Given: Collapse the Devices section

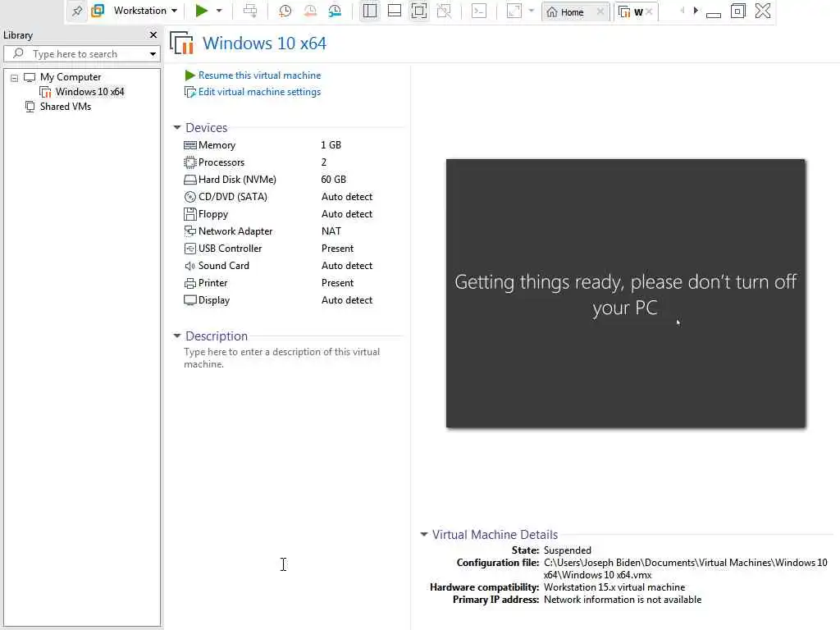Looking at the screenshot, I should point(177,127).
